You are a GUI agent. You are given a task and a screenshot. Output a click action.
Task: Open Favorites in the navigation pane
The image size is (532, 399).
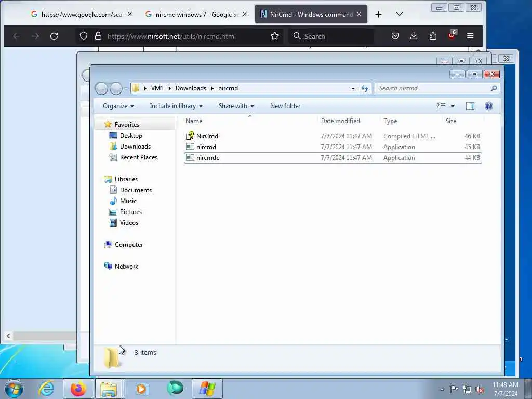(x=127, y=125)
